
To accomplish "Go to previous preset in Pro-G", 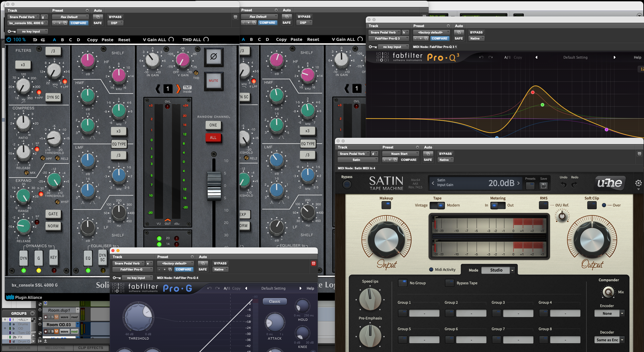I will pos(246,288).
